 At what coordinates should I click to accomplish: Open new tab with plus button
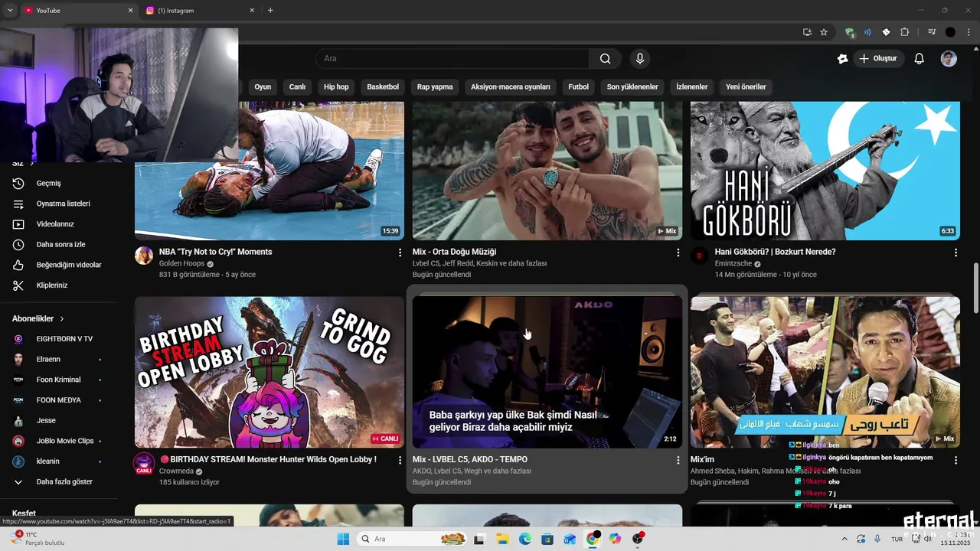click(270, 11)
